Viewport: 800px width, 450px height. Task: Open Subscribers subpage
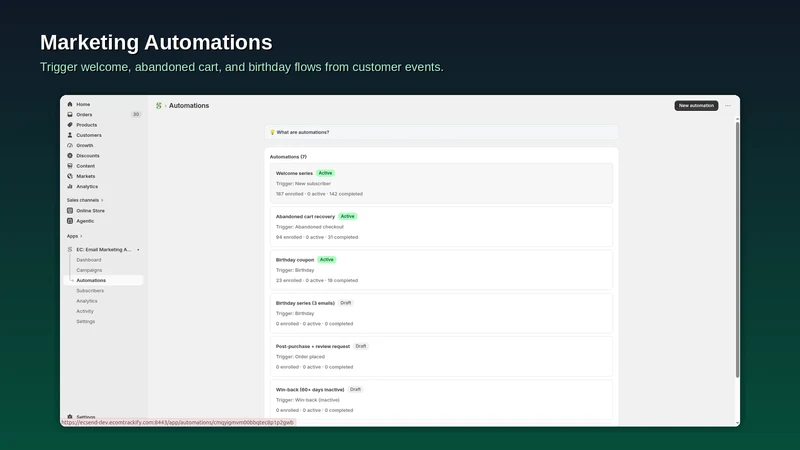point(90,290)
